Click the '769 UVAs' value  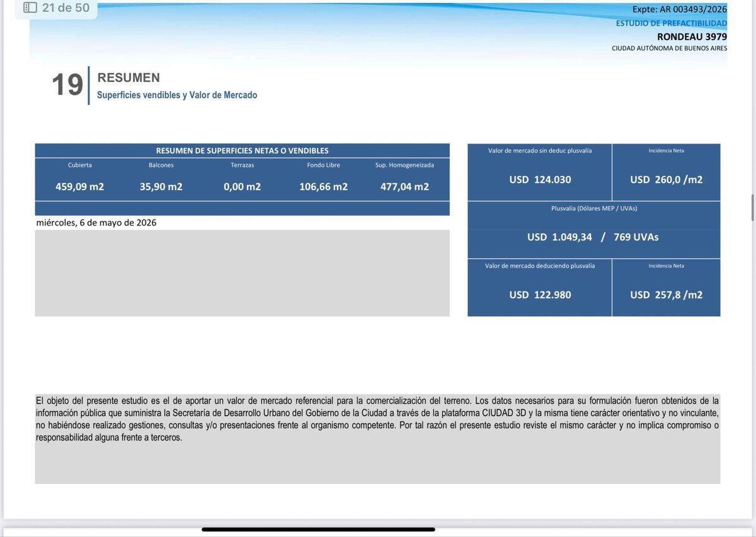[x=636, y=237]
